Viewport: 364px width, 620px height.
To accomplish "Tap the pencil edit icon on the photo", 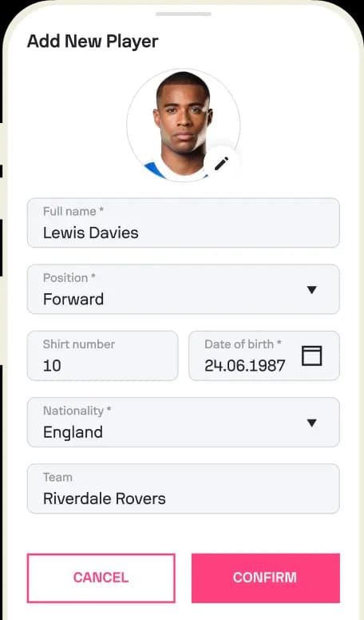I will (221, 163).
